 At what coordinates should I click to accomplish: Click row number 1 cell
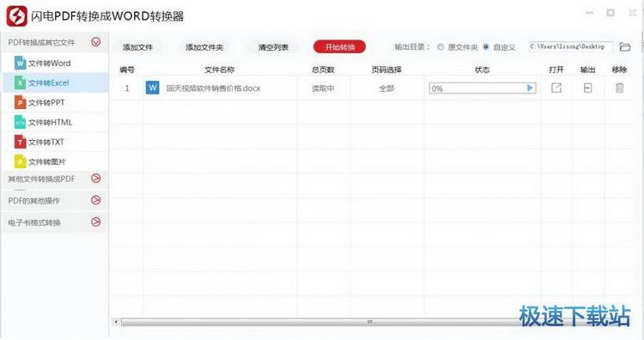coord(127,88)
